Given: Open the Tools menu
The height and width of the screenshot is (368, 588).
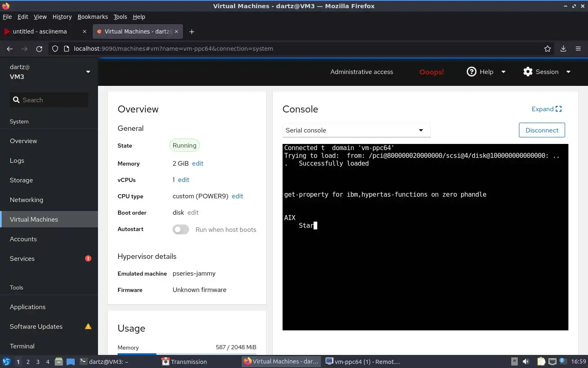Looking at the screenshot, I should click(120, 17).
